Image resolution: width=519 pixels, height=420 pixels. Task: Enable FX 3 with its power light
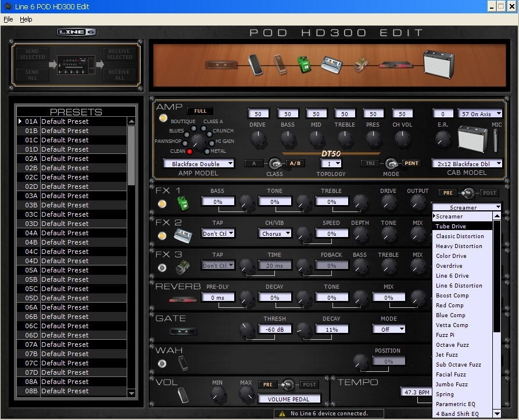[x=162, y=268]
